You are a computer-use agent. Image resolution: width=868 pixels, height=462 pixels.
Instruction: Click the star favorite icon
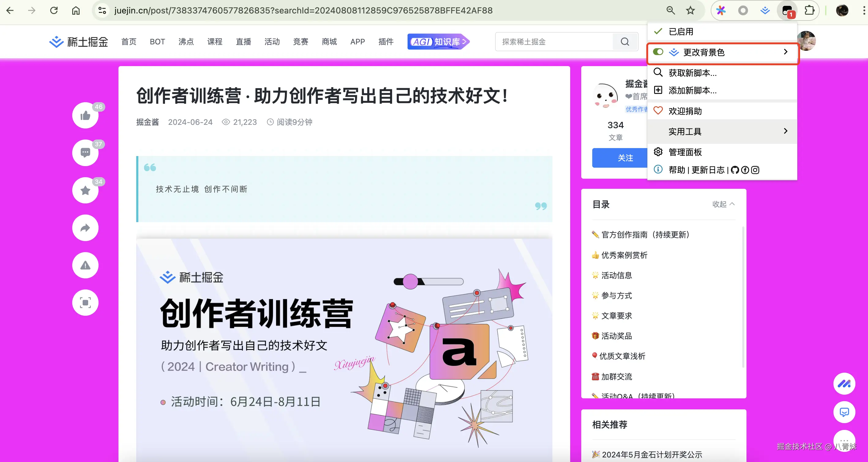[85, 190]
